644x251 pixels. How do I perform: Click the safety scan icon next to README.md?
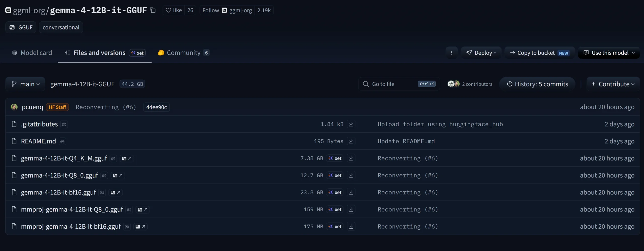(x=62, y=142)
